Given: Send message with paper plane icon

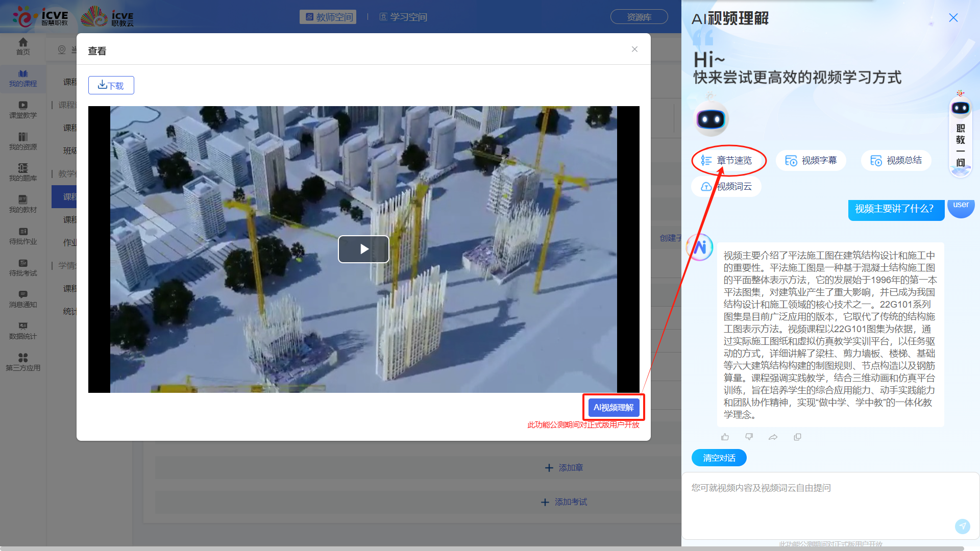Looking at the screenshot, I should click(962, 526).
